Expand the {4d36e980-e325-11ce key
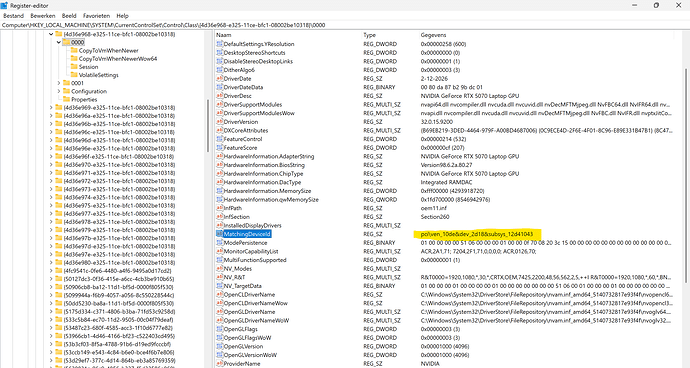The height and width of the screenshot is (368, 690). click(x=51, y=262)
